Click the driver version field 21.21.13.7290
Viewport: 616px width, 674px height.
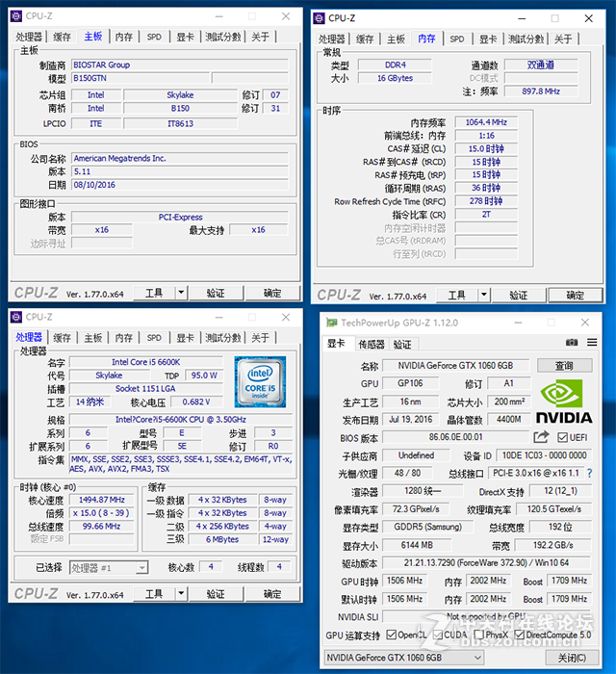[x=486, y=562]
